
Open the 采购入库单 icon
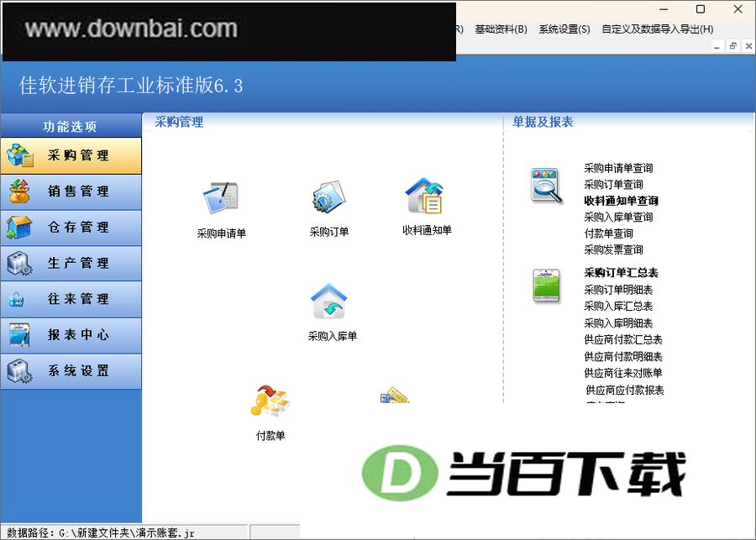tap(328, 301)
